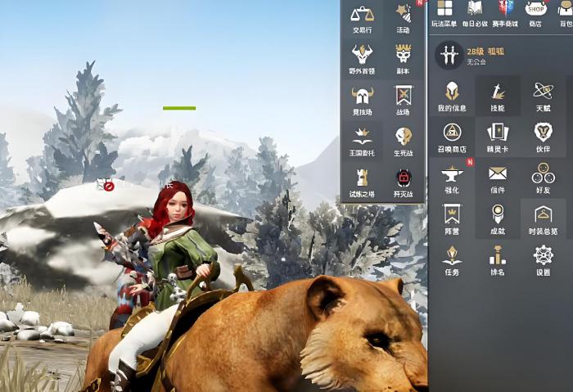This screenshot has width=573, height=392.
Task: Open the 召唤商店 summon shop
Action: click(x=452, y=137)
